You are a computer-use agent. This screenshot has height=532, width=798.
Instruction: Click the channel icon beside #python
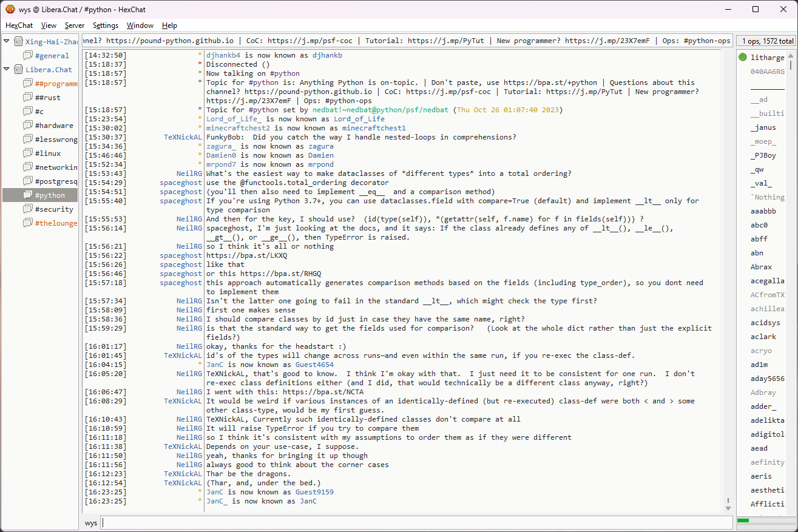coord(27,195)
